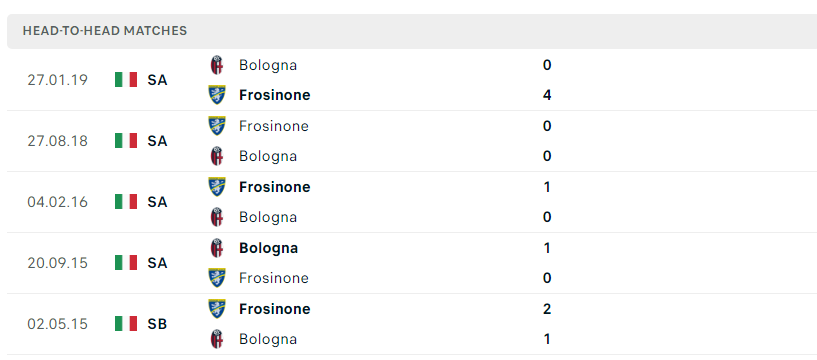Click Frosinone crest in 04.02.16 match

tap(217, 187)
